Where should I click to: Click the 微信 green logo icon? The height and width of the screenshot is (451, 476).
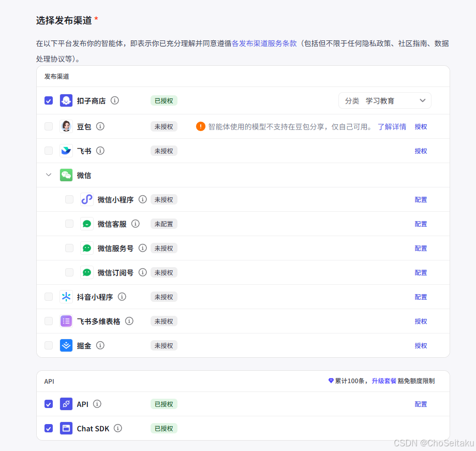click(66, 175)
